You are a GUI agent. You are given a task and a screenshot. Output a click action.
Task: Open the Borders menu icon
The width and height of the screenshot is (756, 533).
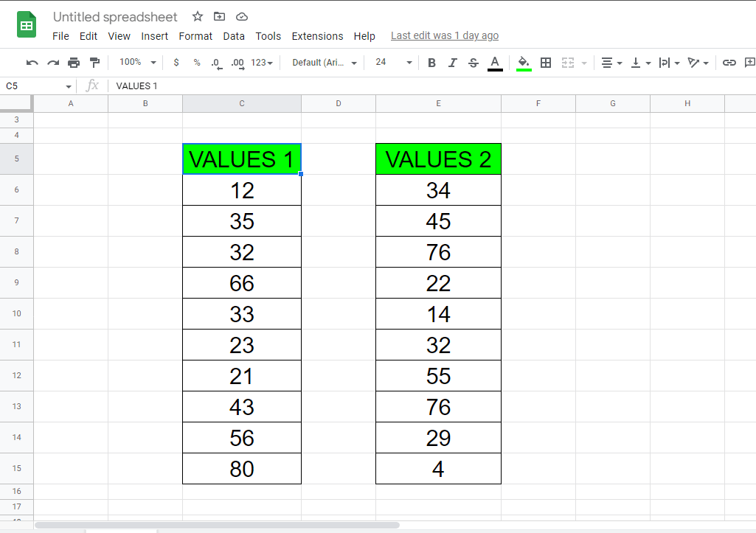pyautogui.click(x=546, y=63)
